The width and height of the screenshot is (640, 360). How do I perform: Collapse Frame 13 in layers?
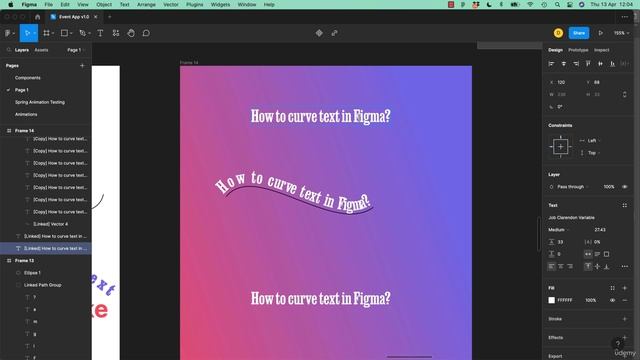(x=9, y=260)
